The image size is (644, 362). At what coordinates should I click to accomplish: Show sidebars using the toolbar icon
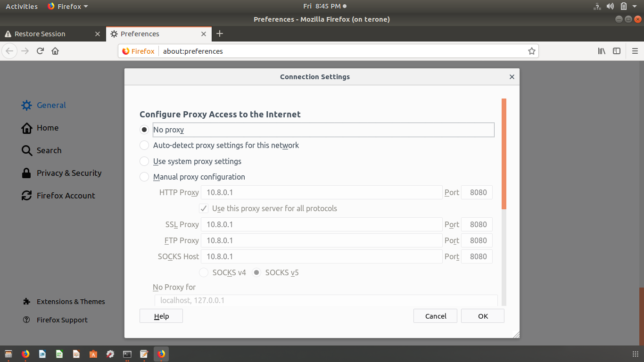click(617, 51)
